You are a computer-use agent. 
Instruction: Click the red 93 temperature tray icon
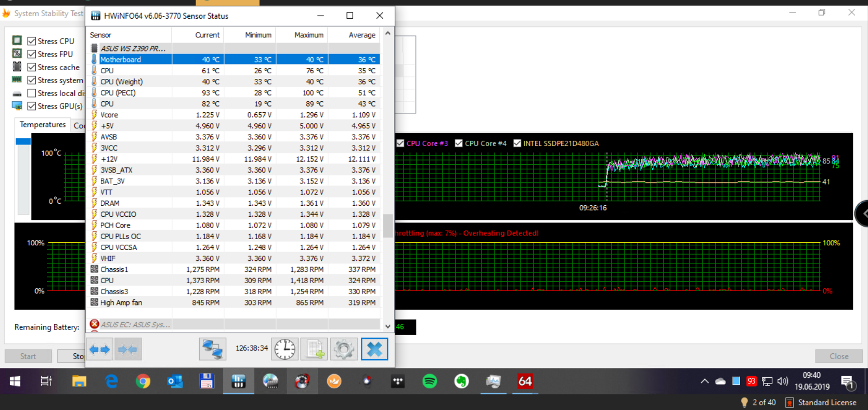coord(751,381)
